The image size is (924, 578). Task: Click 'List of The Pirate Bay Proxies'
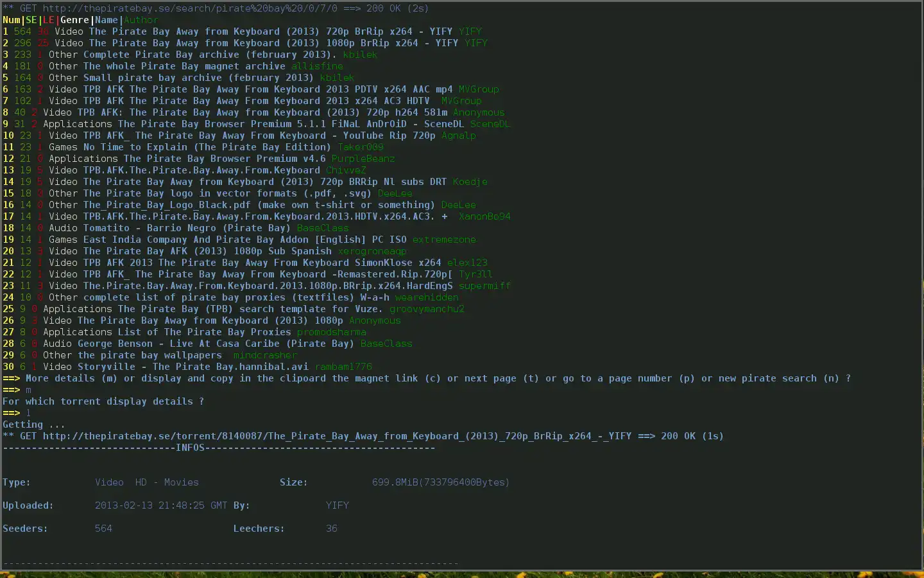(204, 332)
